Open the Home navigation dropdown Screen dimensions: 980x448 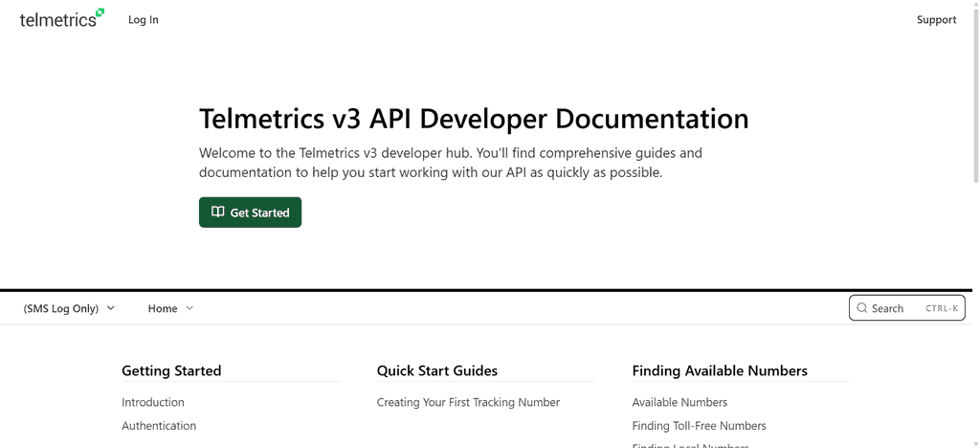[x=170, y=308]
